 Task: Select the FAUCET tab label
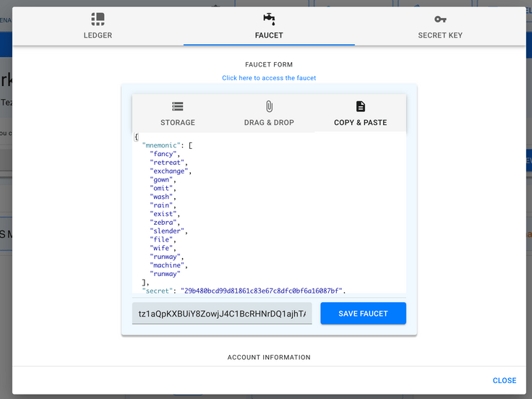[x=269, y=35]
